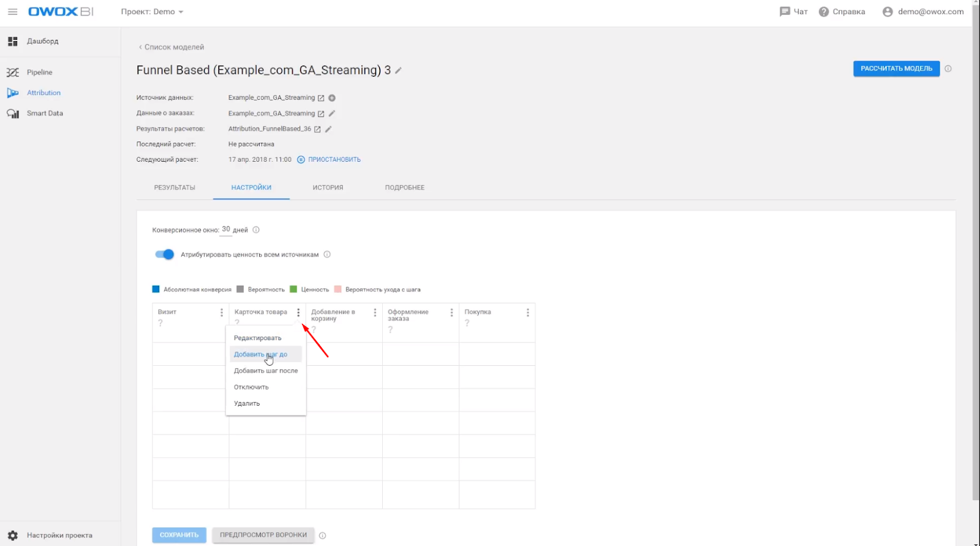Viewport: 980px width, 546px height.
Task: Expand the Проект: Demo dropdown
Action: pos(152,12)
